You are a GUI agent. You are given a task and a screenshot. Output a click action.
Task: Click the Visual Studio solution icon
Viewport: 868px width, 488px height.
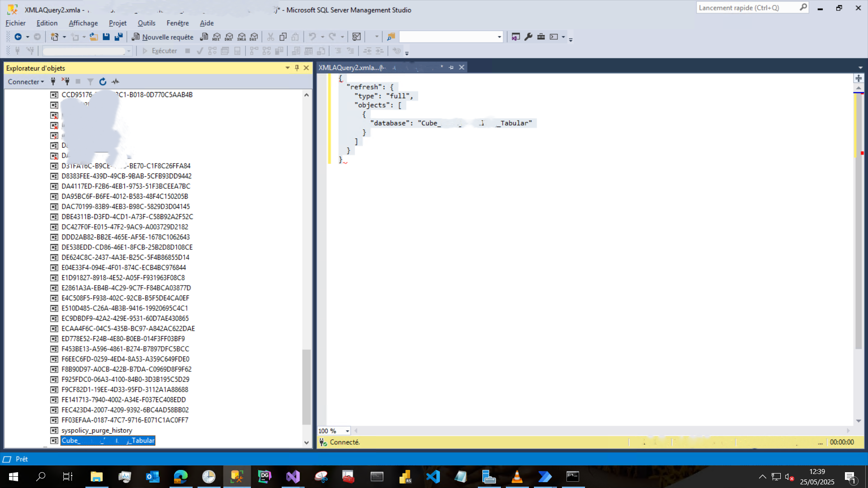click(516, 37)
